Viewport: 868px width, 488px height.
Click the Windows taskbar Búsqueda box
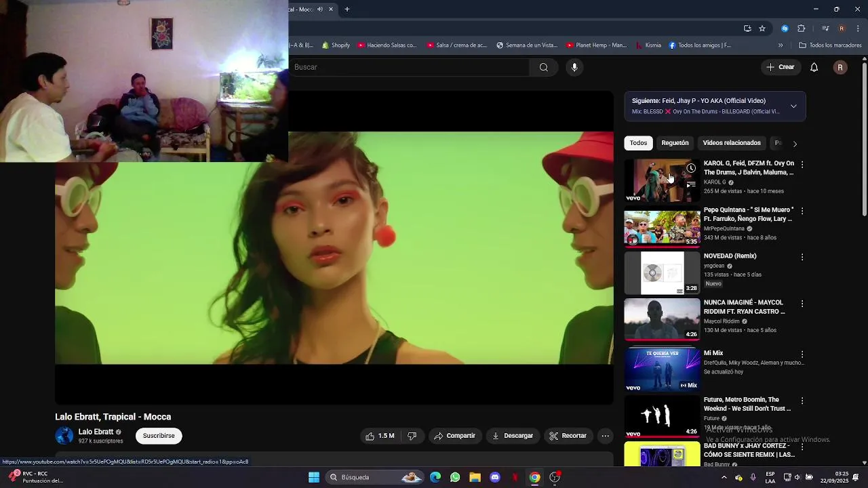click(374, 477)
